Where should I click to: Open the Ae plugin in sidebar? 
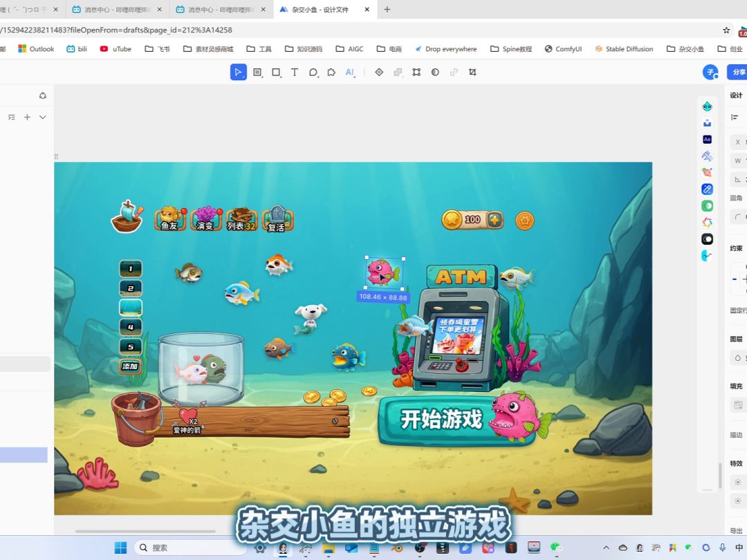707,140
